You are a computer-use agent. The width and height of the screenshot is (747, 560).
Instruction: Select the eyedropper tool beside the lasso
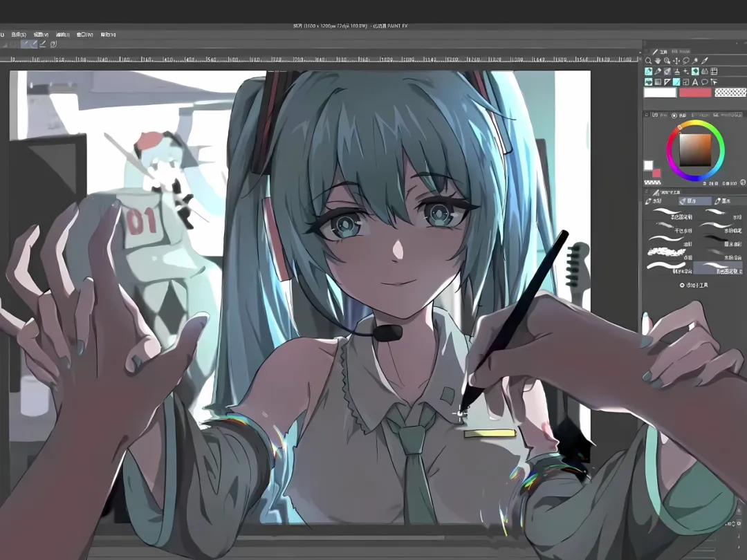(x=695, y=60)
